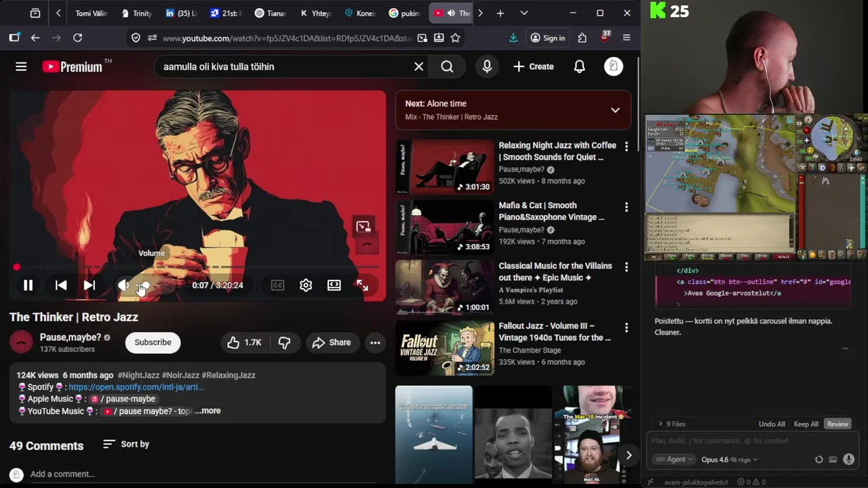Advance the Shorts shelf with next arrow

point(629,455)
